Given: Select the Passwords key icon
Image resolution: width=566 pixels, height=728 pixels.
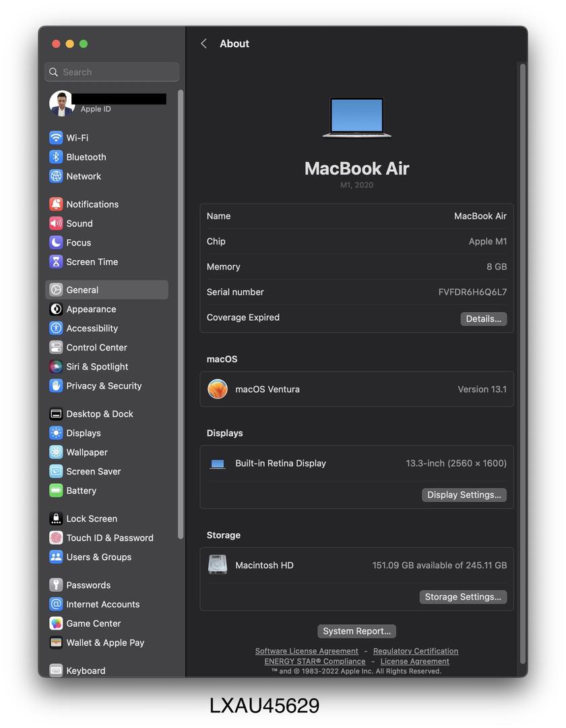Looking at the screenshot, I should point(56,585).
